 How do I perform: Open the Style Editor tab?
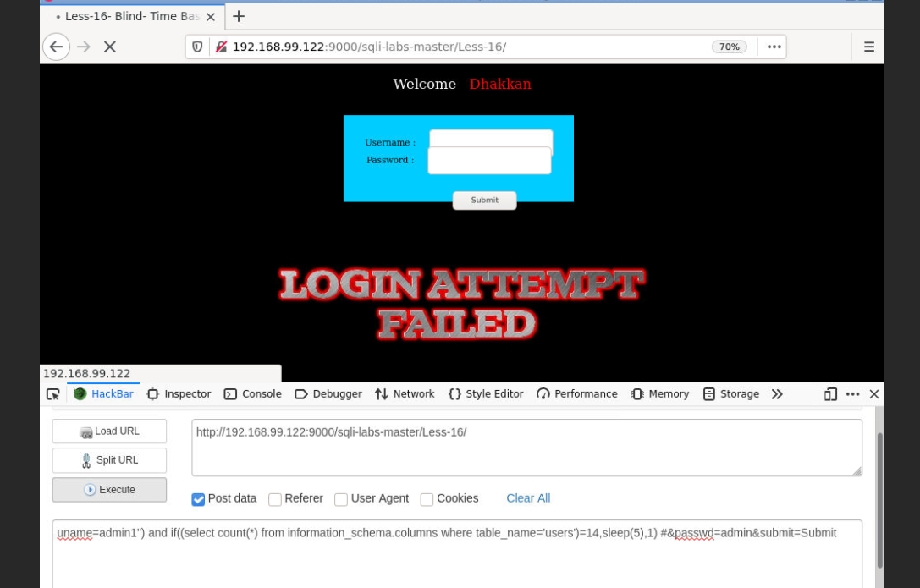coord(486,394)
